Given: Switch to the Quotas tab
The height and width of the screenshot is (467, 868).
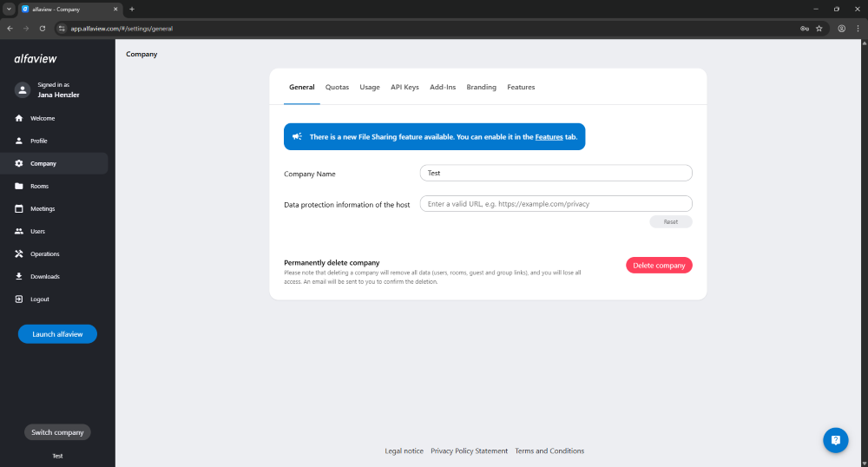Looking at the screenshot, I should tap(337, 87).
